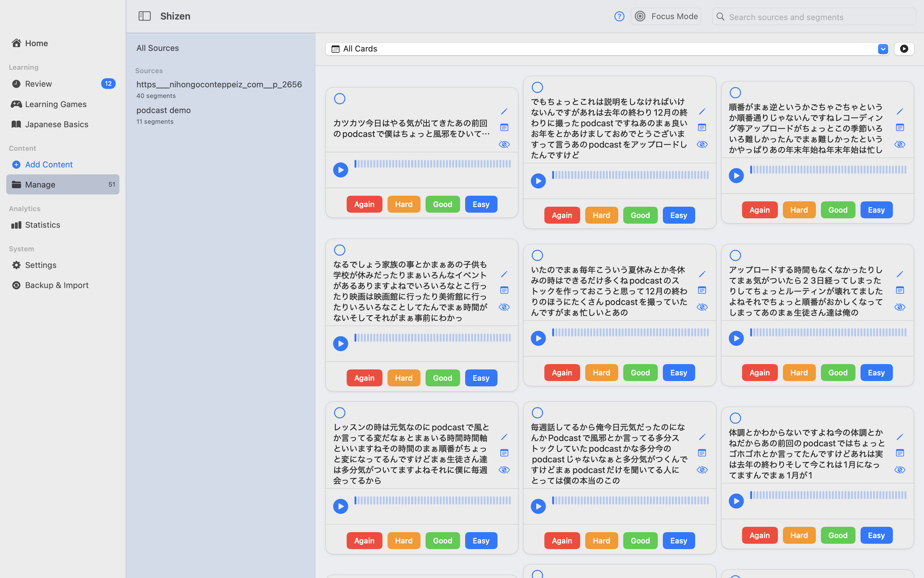Open notes icon on でもちょっとこれは説明 card
Image resolution: width=924 pixels, height=578 pixels.
click(702, 128)
